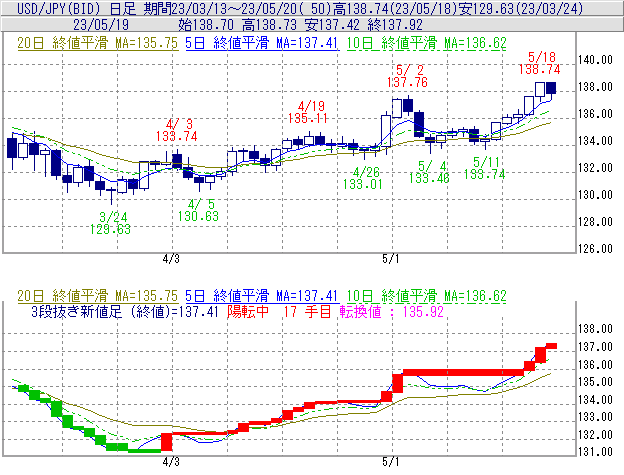The image size is (624, 475).
Task: Click lower chart 20日 MA=135.75 legend
Action: [x=98, y=296]
